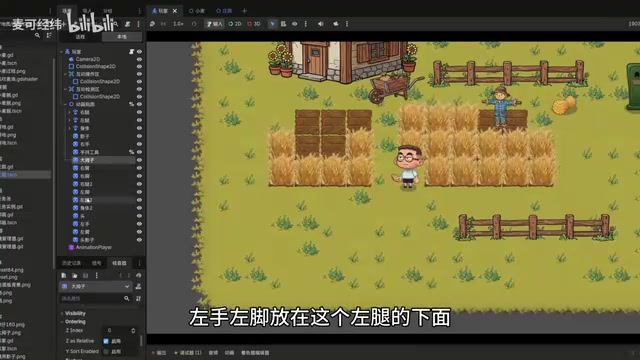Screen dimensions: 640x360
Task: Collapse the 玩家 root node
Action: point(62,52)
